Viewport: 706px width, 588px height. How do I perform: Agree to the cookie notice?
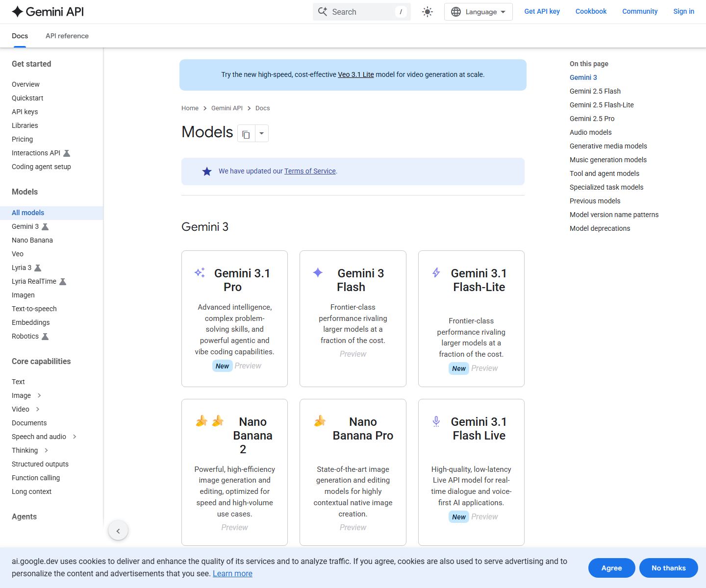pos(611,568)
